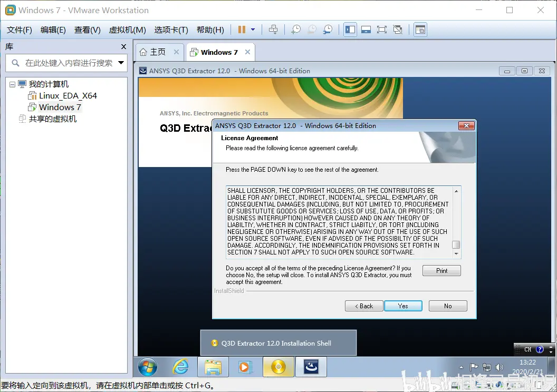Select the 我的计算机 tree item

[49, 84]
